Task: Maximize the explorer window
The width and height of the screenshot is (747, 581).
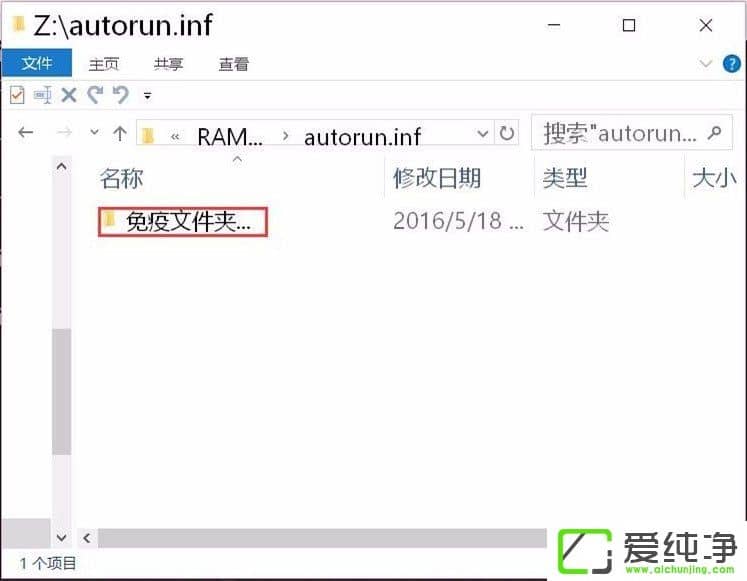Action: pos(629,25)
